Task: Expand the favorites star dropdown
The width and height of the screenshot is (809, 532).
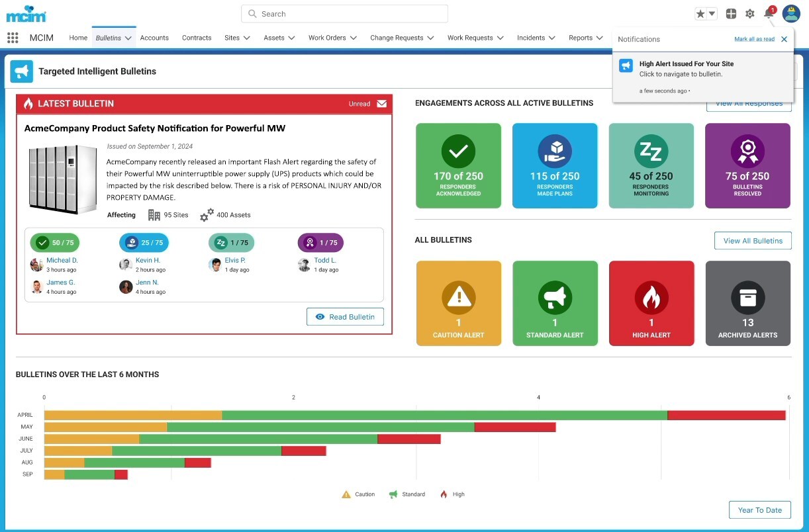Action: pyautogui.click(x=706, y=14)
